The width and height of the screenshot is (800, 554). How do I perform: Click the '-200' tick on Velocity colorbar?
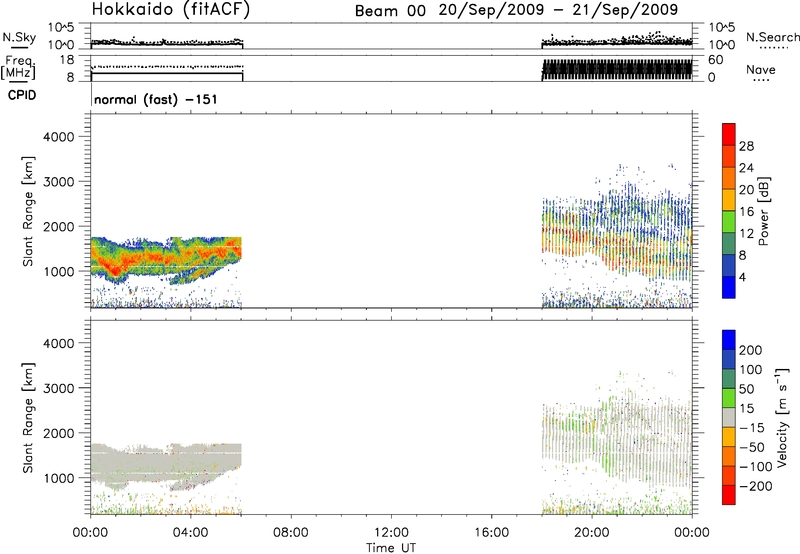[756, 486]
